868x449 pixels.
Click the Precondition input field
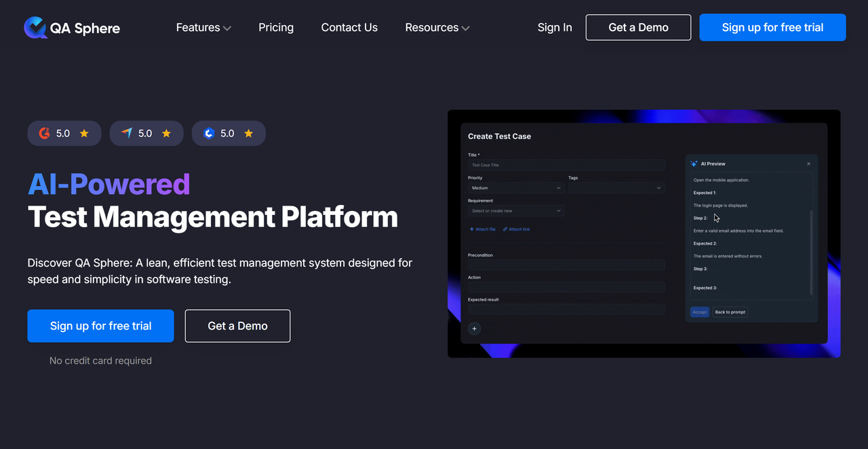click(x=566, y=265)
